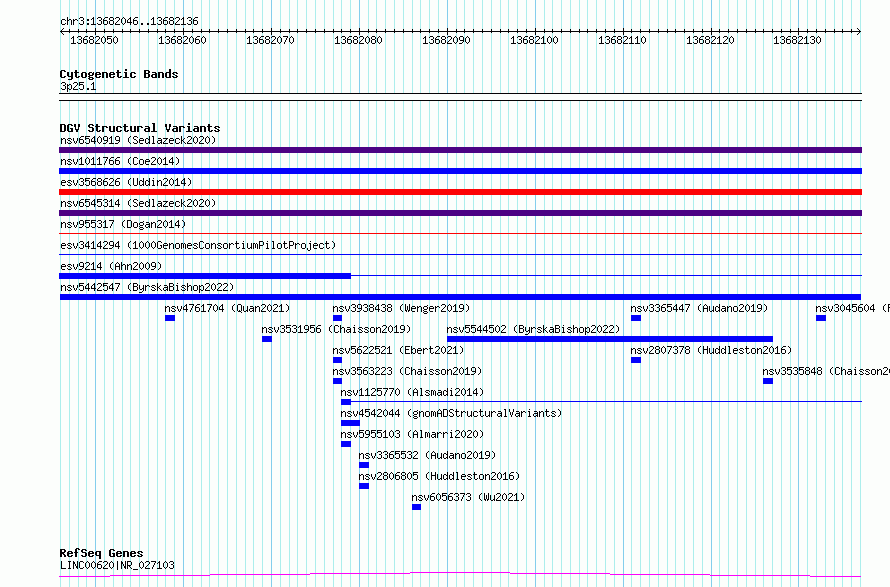Click the nsv3365447 (Audano2019) label
The height and width of the screenshot is (587, 890).
pyautogui.click(x=699, y=308)
